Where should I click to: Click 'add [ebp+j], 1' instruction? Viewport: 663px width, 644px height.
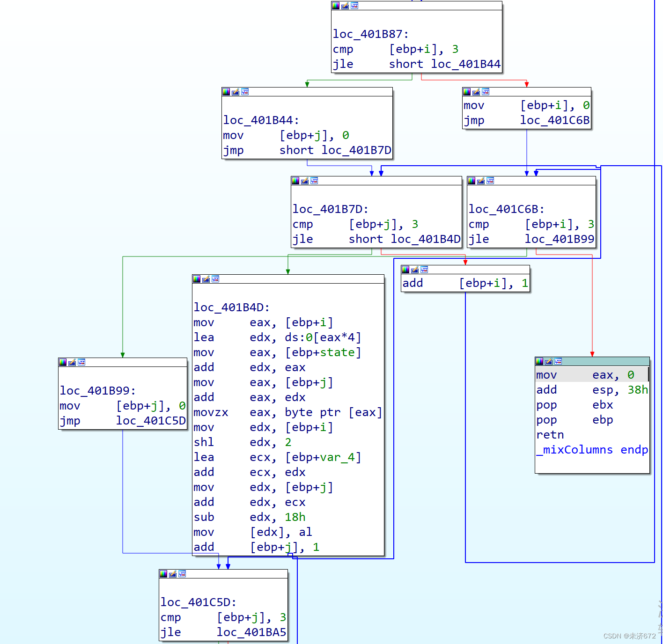coord(257,547)
